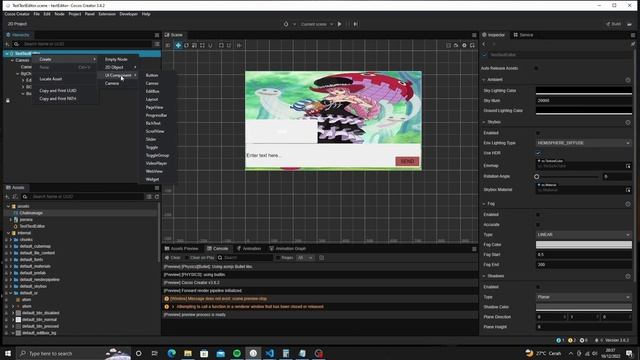Image resolution: width=640 pixels, height=360 pixels.
Task: Click the Shadows section help icon
Action: 628,276
